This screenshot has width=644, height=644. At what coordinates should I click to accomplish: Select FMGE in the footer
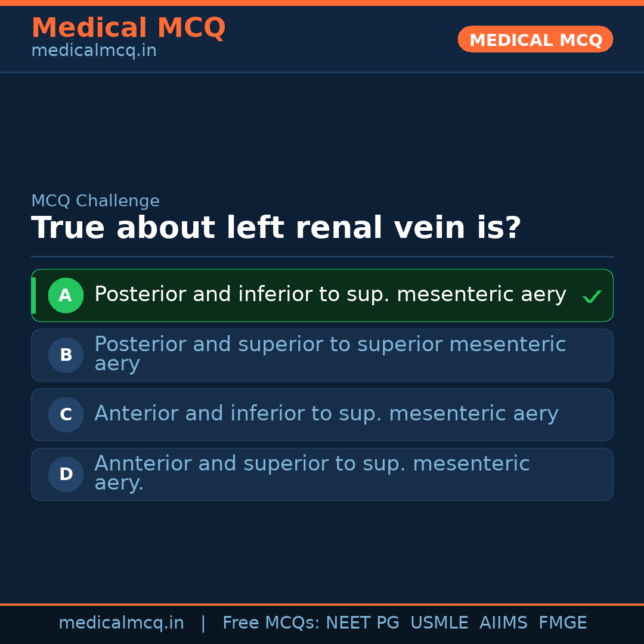point(563,623)
